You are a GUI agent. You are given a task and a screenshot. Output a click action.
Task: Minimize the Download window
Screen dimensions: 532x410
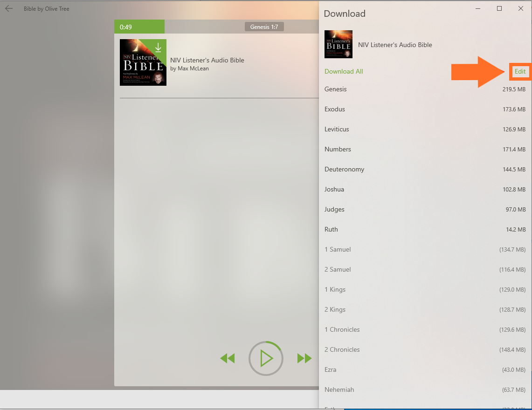pyautogui.click(x=478, y=8)
